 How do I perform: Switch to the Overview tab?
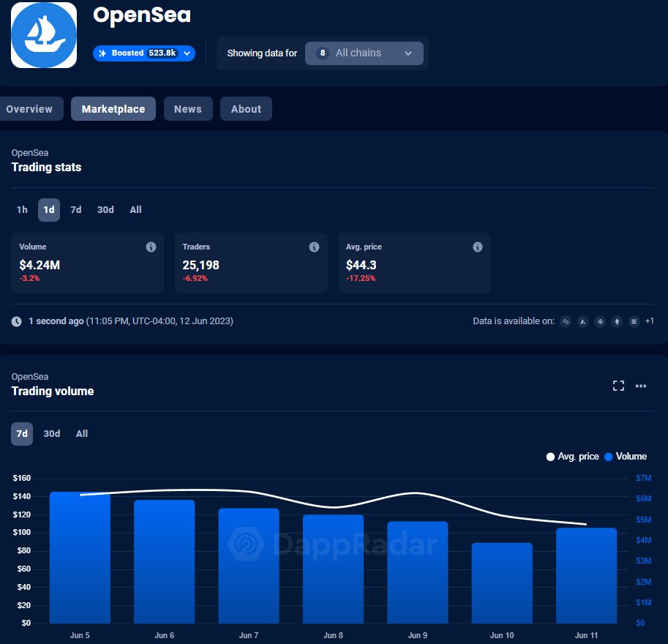pyautogui.click(x=29, y=109)
